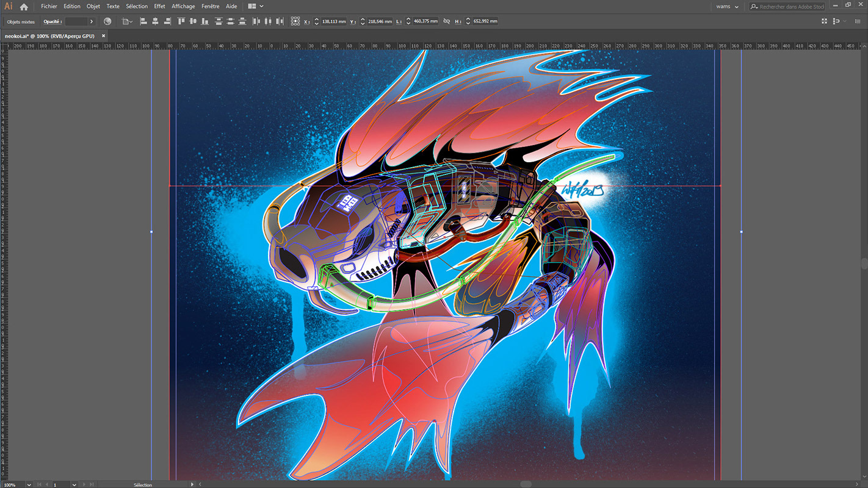Image resolution: width=868 pixels, height=488 pixels.
Task: Click the Opacité label link
Action: pos(52,21)
